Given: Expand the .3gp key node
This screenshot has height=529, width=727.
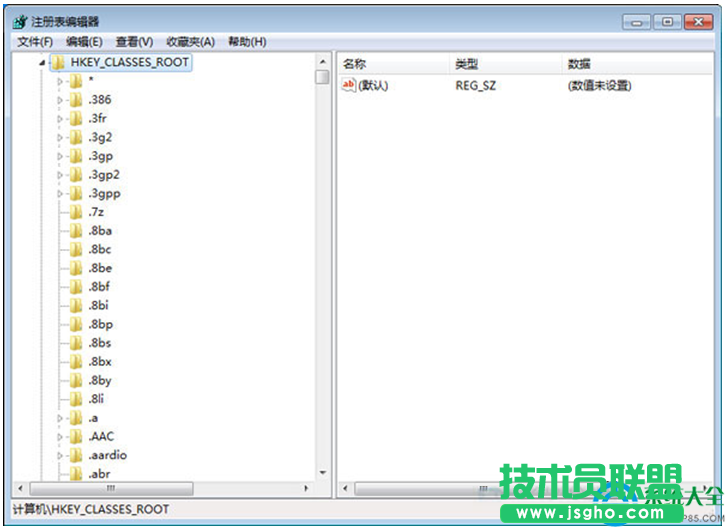Looking at the screenshot, I should [x=60, y=156].
